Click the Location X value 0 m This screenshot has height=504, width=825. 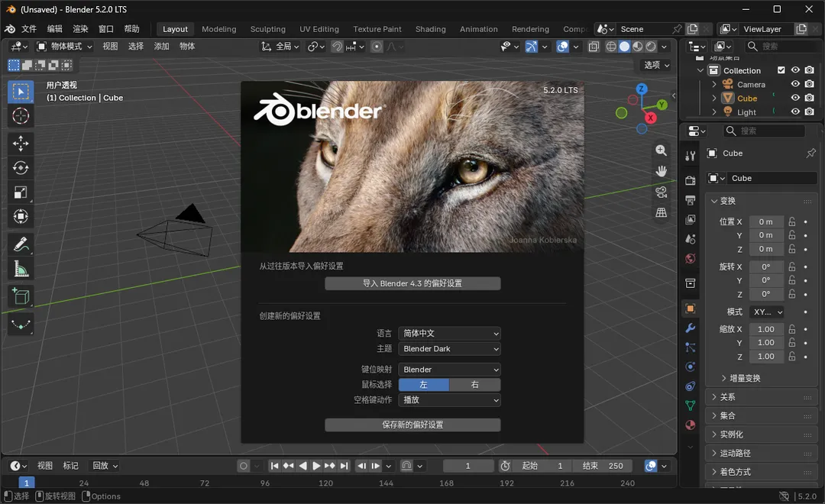[x=765, y=221]
